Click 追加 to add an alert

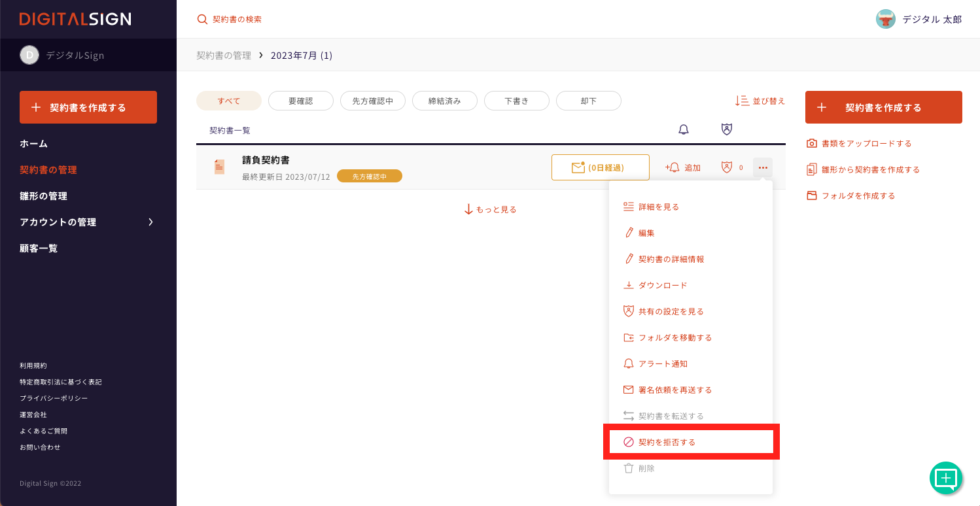pos(683,167)
